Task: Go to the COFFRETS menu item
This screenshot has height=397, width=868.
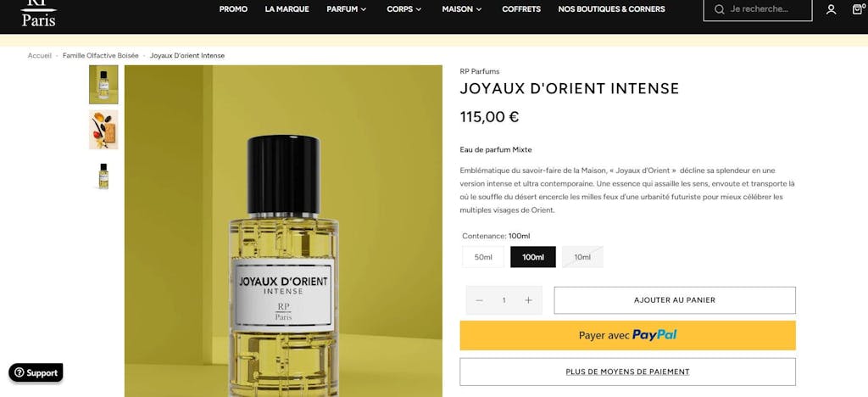Action: 521,9
